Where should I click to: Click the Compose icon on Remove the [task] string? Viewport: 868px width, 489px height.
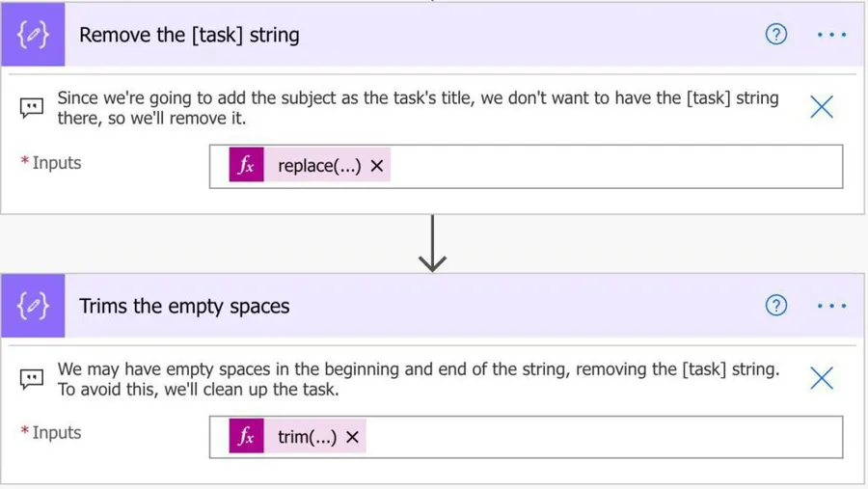(x=33, y=35)
